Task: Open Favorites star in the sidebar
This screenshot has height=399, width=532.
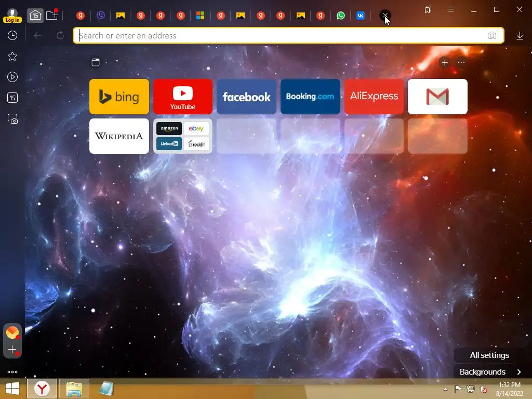Action: click(12, 56)
